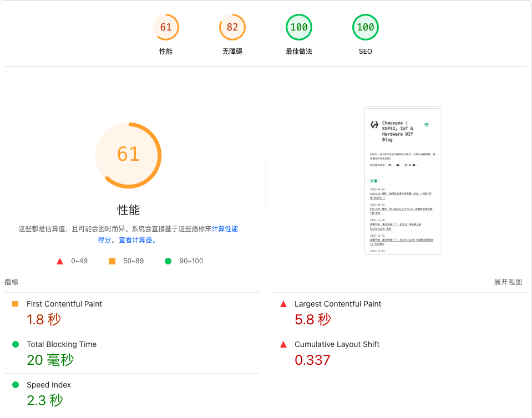
Task: Click the green circle icon beside Speed Index
Action: [16, 385]
